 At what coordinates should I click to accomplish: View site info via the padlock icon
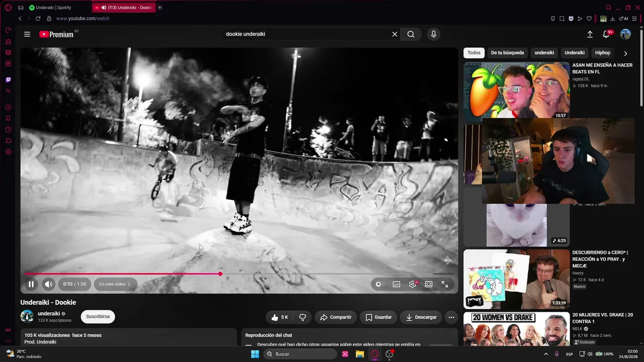pyautogui.click(x=49, y=19)
